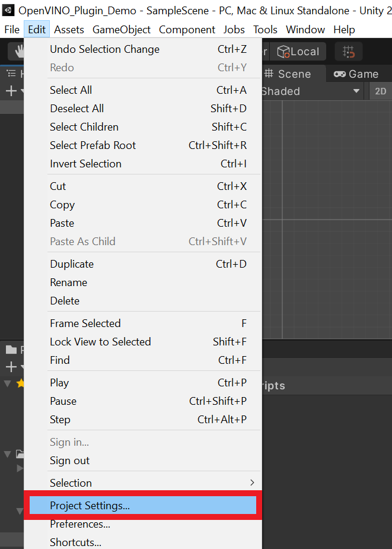Click the hash icon on the Scene tab
The image size is (392, 549).
269,74
